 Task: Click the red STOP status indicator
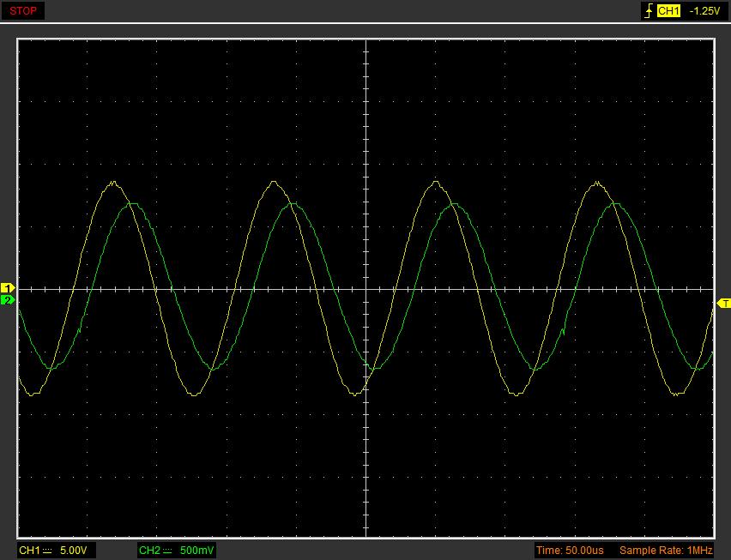[x=22, y=11]
